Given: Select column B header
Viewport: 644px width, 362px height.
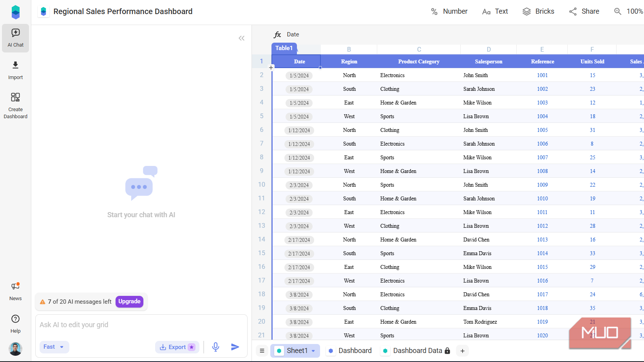Looking at the screenshot, I should (349, 49).
